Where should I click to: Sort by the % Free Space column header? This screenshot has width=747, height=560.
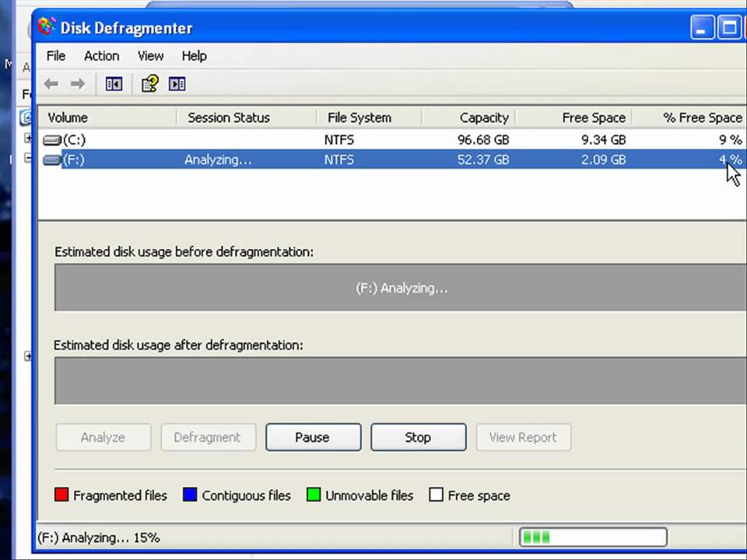[689, 117]
